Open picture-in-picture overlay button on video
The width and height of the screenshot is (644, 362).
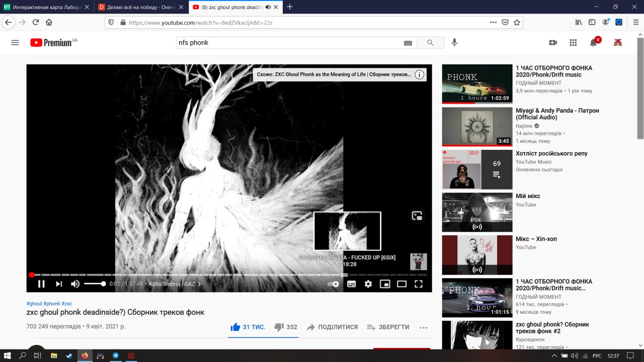(x=417, y=216)
